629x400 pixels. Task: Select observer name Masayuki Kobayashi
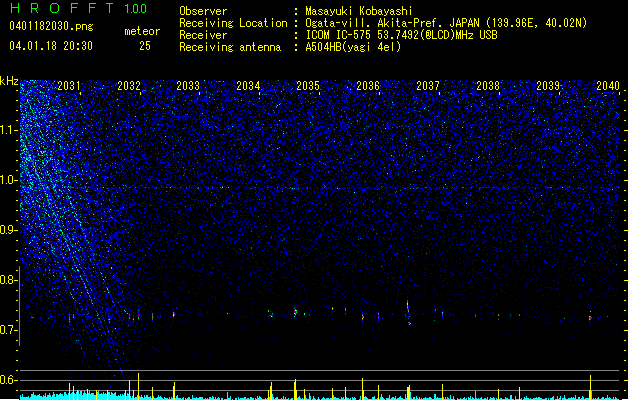359,11
